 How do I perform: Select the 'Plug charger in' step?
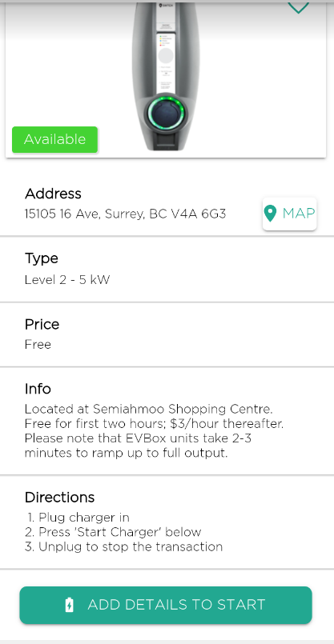point(78,517)
